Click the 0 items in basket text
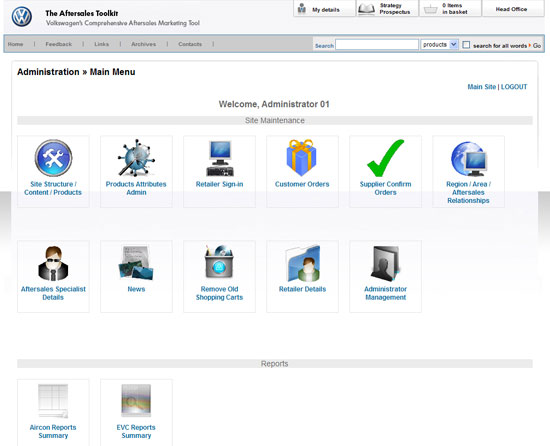The height and width of the screenshot is (446, 550). click(455, 9)
